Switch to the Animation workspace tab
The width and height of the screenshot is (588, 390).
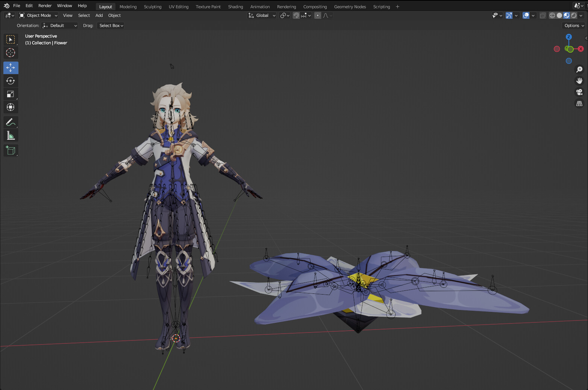point(260,7)
